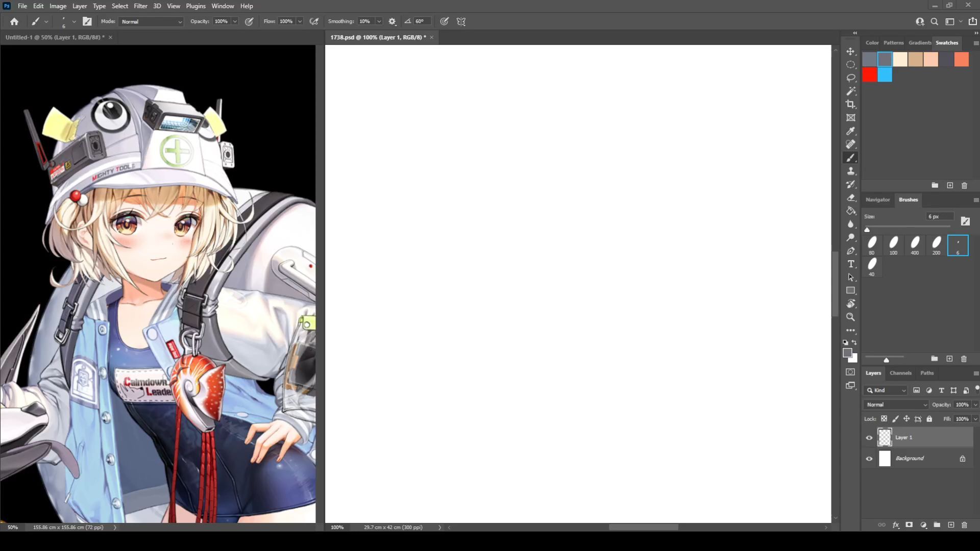Enable airbrush-style build-up

pyautogui.click(x=314, y=21)
